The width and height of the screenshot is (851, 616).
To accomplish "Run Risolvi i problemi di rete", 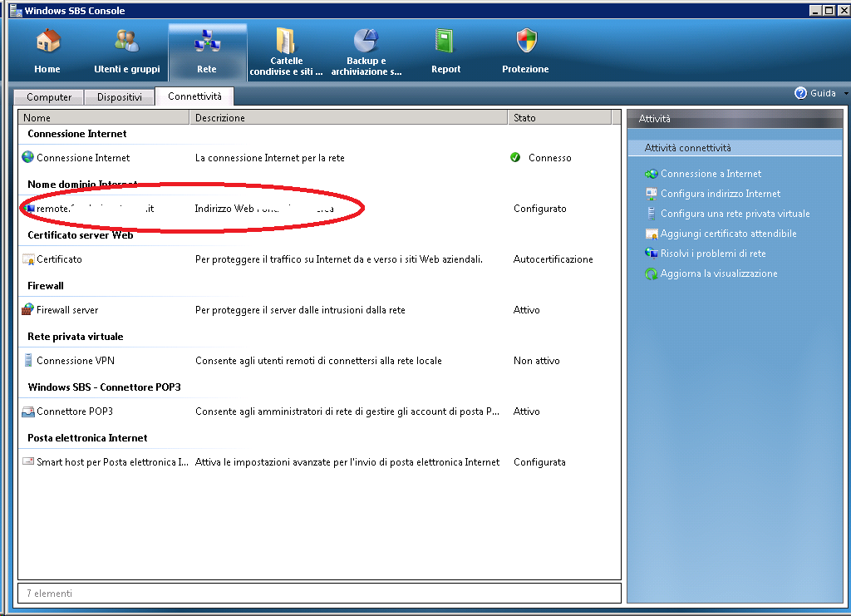I will coord(713,254).
